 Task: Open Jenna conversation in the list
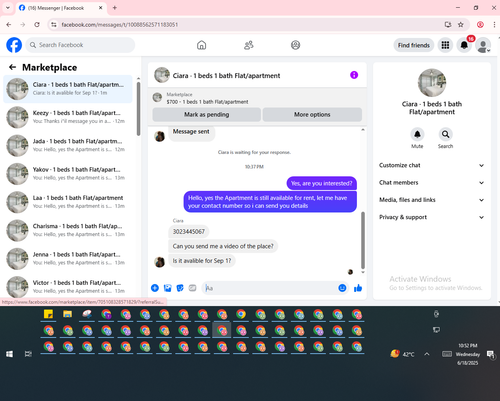tap(68, 259)
